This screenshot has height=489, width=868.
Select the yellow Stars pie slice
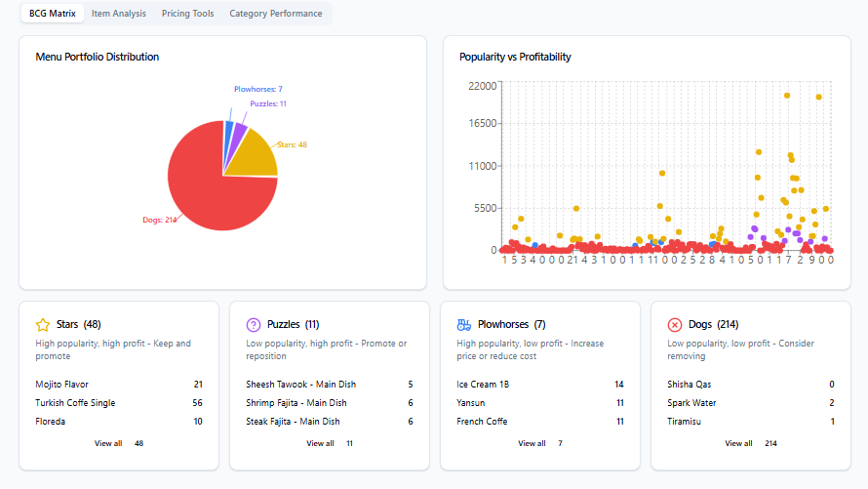(x=257, y=158)
